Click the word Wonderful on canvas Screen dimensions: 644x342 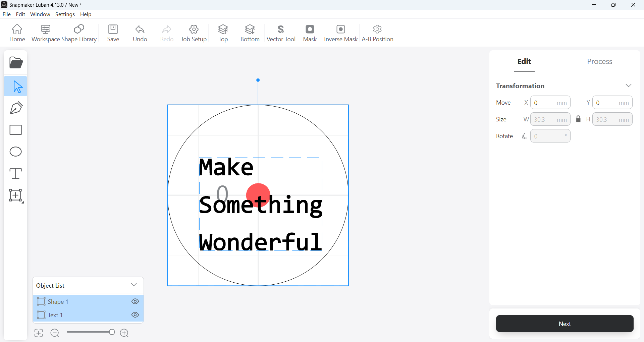tap(261, 242)
